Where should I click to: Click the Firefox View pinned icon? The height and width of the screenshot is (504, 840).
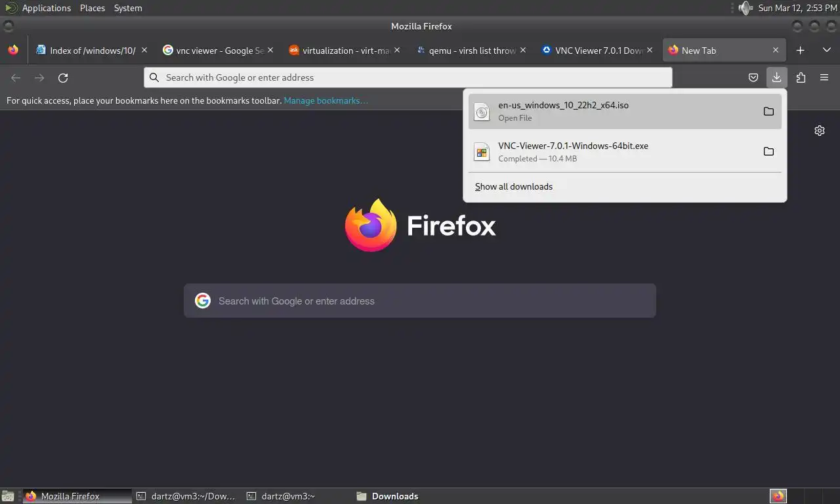13,50
